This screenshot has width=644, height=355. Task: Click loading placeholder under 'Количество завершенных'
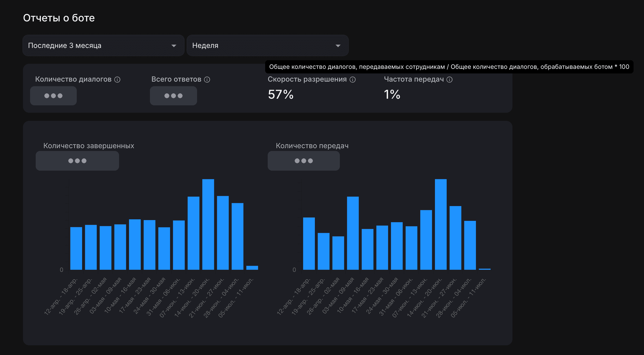[77, 161]
